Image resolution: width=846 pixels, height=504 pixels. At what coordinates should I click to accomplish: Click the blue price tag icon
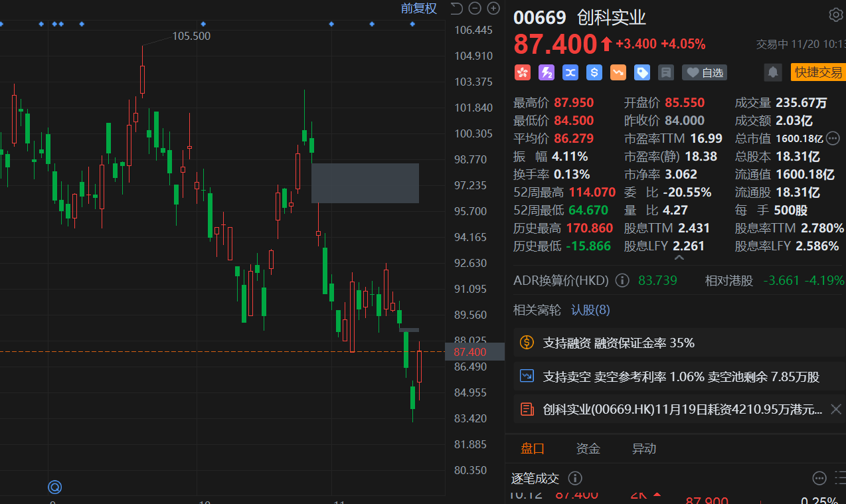pyautogui.click(x=641, y=72)
